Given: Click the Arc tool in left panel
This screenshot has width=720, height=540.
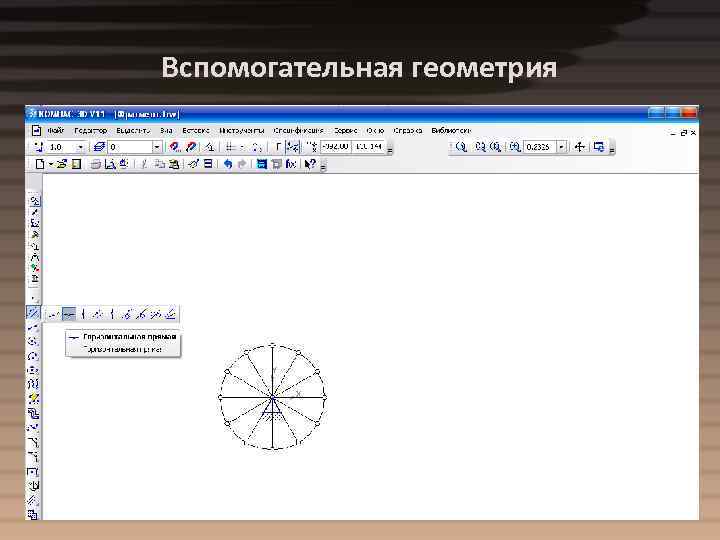Looking at the screenshot, I should pyautogui.click(x=33, y=355).
